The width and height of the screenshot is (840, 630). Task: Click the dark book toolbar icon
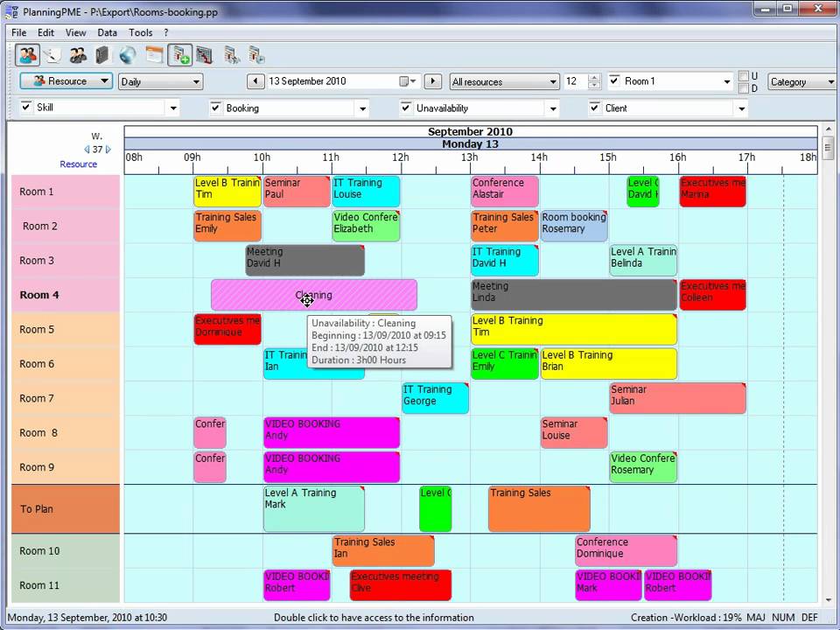click(x=102, y=55)
